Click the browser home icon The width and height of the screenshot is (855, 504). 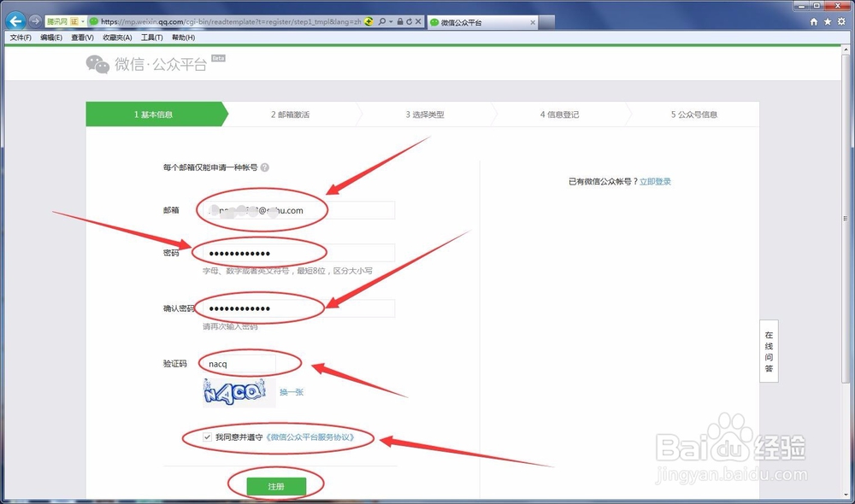point(814,22)
